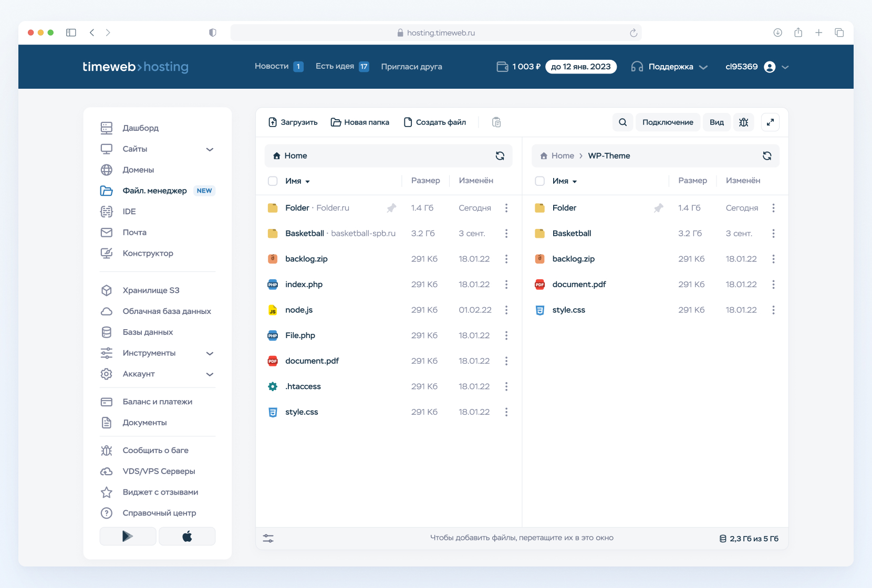Click the Safari sidebar toggle icon
This screenshot has height=588, width=872.
click(71, 33)
